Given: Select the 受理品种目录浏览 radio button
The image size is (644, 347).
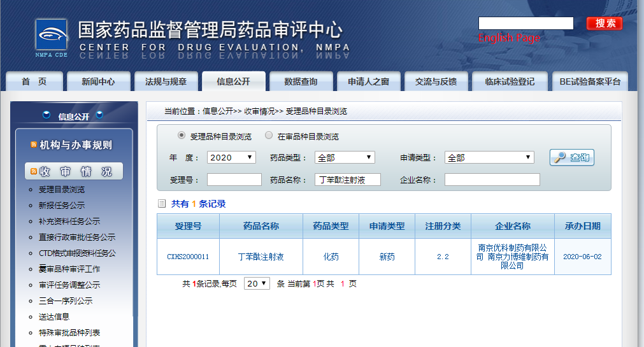Looking at the screenshot, I should tap(182, 136).
